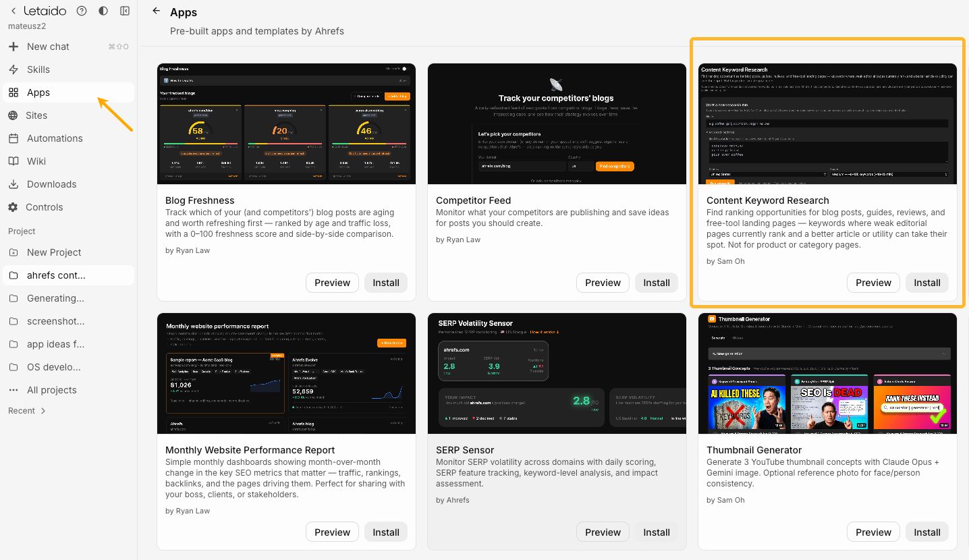Preview the Thumbnail Generator app
Image resolution: width=969 pixels, height=560 pixels.
tap(873, 532)
